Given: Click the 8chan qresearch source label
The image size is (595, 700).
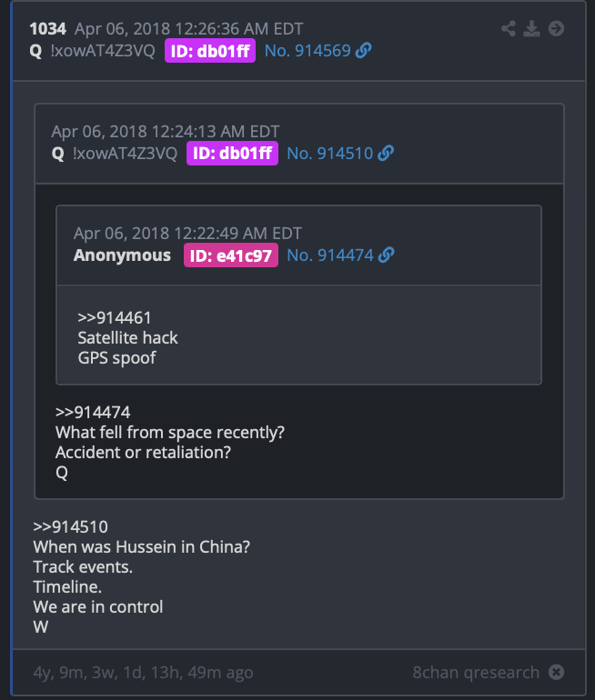Looking at the screenshot, I should tap(476, 672).
